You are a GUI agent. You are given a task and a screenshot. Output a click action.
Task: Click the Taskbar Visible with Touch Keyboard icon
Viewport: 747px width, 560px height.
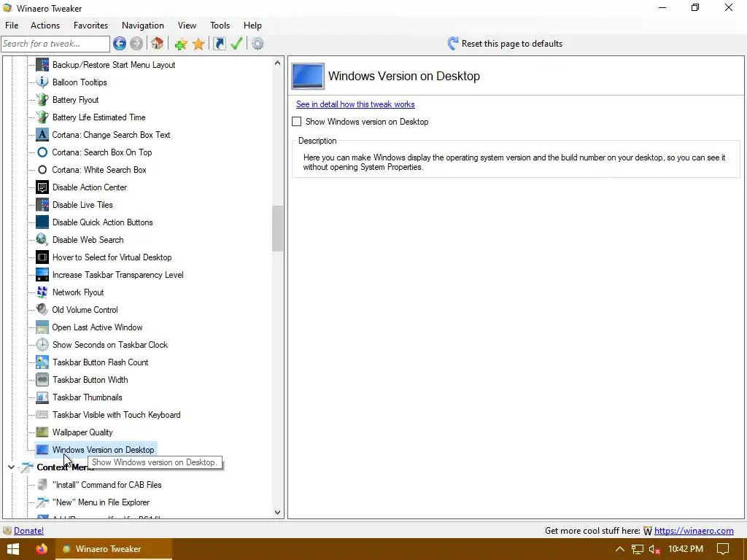(42, 415)
